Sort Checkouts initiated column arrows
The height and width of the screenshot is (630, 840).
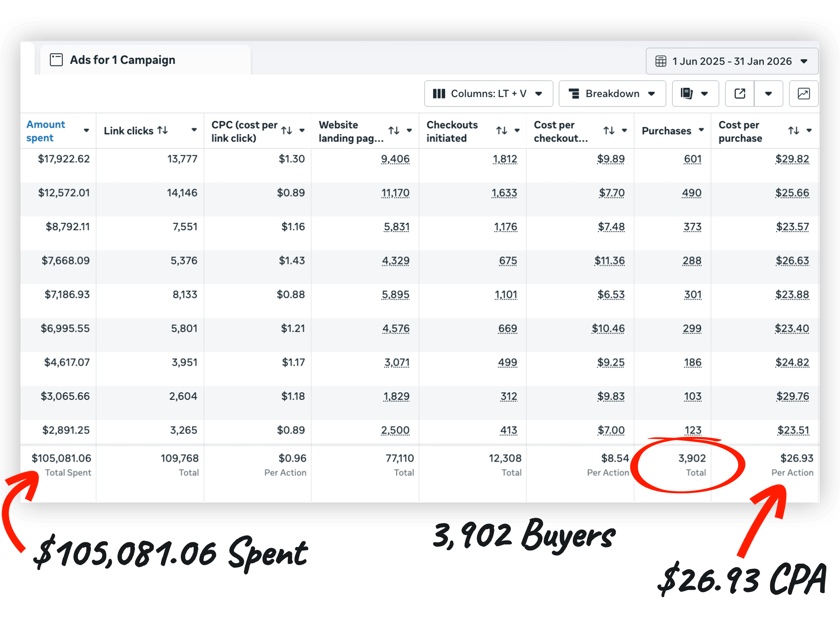pyautogui.click(x=501, y=131)
